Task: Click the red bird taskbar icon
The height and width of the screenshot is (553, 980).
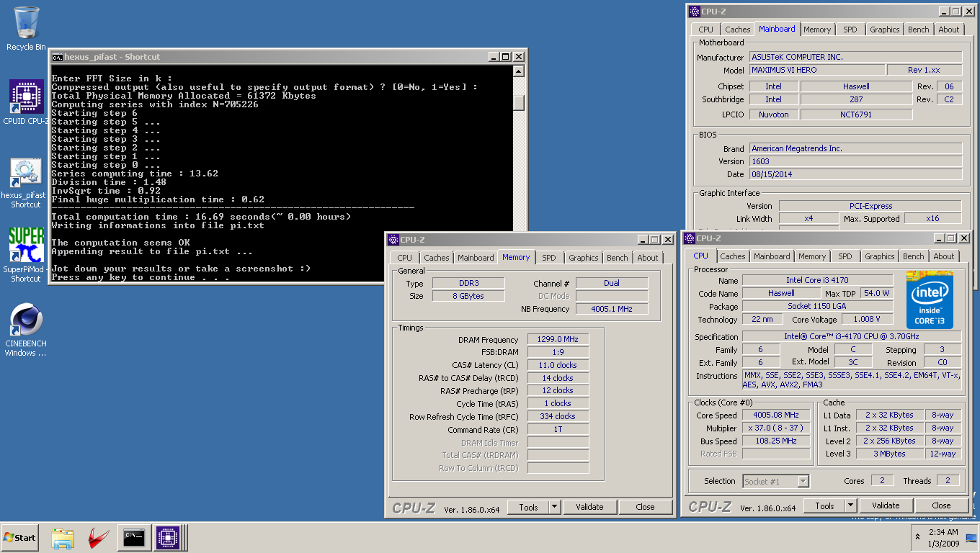Action: (99, 538)
